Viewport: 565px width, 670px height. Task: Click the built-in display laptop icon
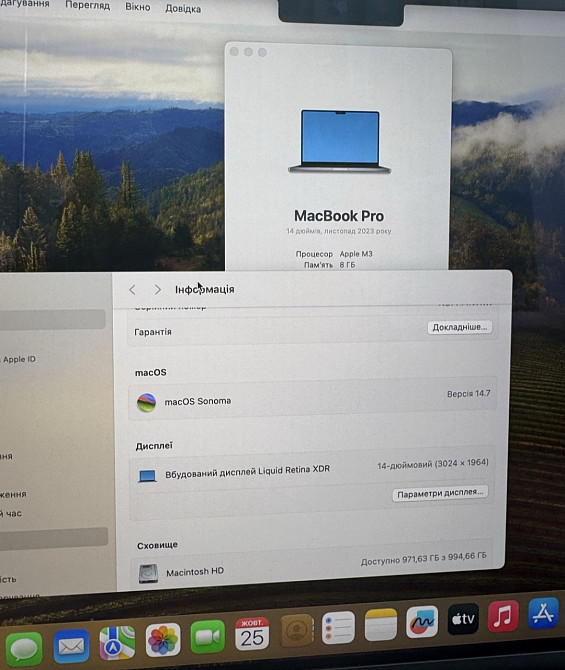click(x=147, y=476)
